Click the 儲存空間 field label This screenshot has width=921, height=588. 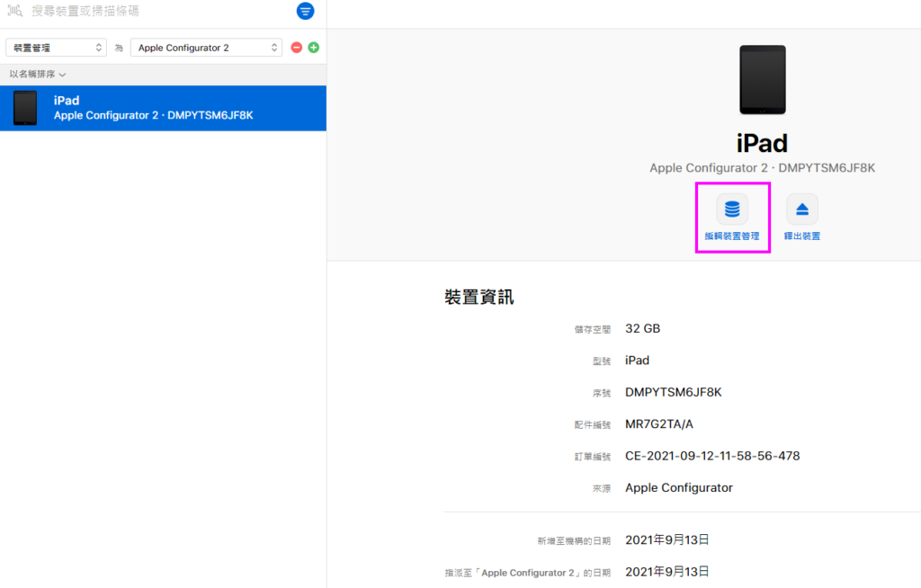[x=593, y=330]
